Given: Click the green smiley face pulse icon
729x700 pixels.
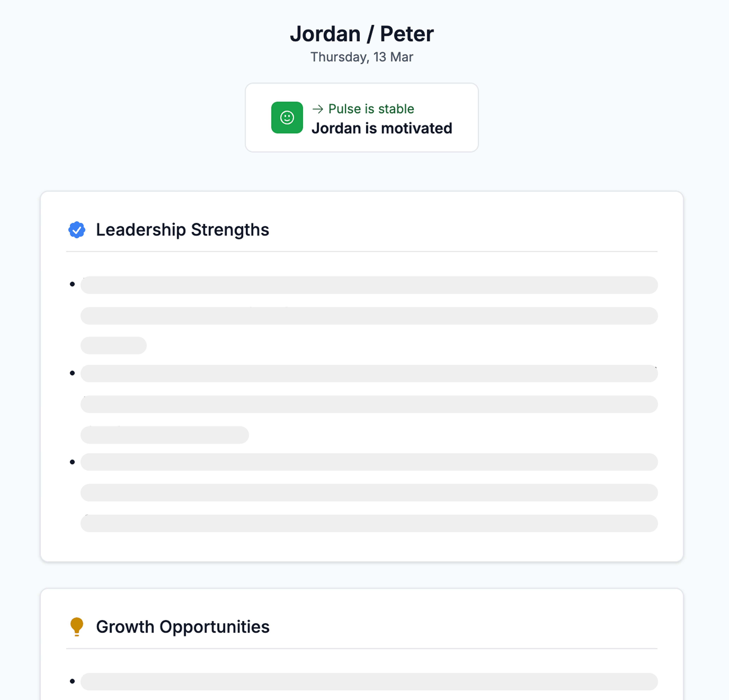Looking at the screenshot, I should pyautogui.click(x=287, y=118).
